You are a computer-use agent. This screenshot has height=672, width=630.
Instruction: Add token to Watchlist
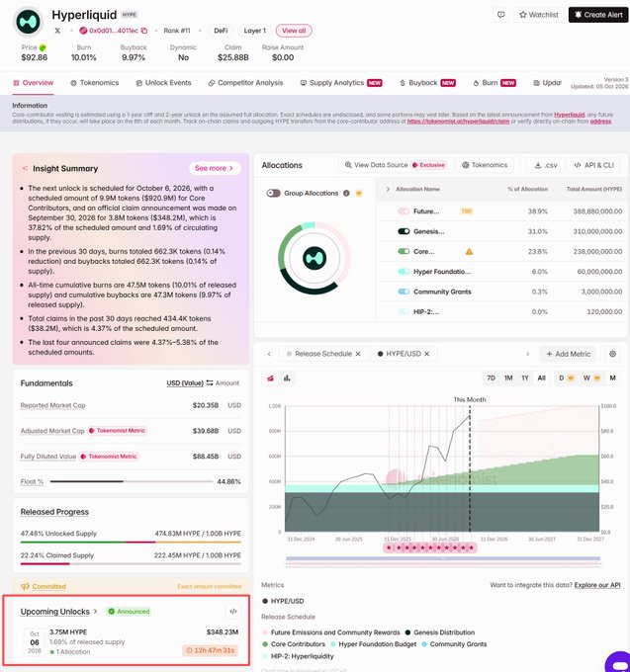coord(539,15)
